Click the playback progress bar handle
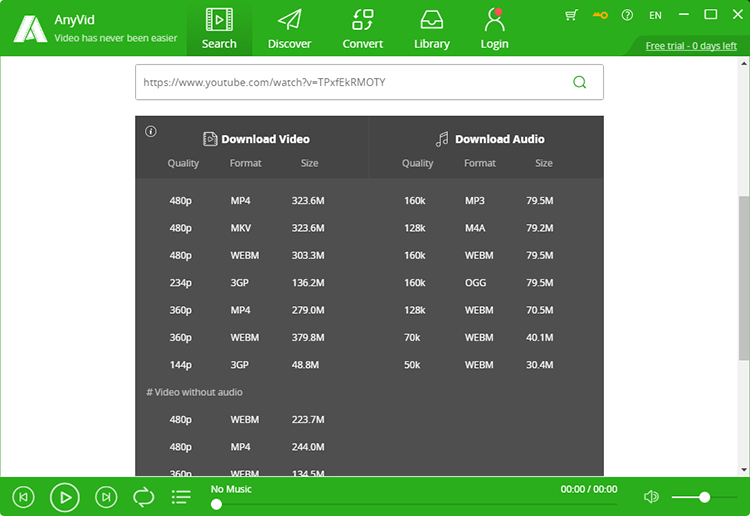The image size is (750, 516). pyautogui.click(x=216, y=504)
